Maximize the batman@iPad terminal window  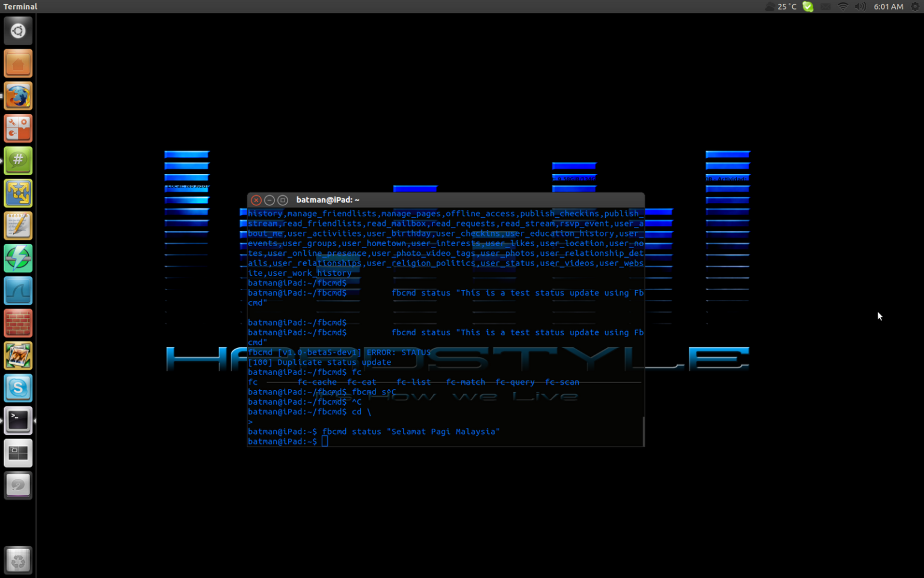pos(283,200)
